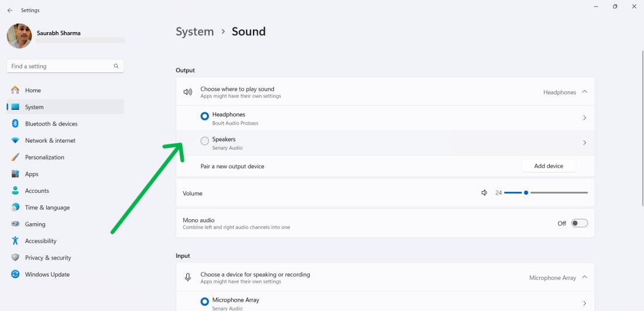Click the Network & internet wifi icon
Screen dimensions: 644x311
pyautogui.click(x=15, y=141)
